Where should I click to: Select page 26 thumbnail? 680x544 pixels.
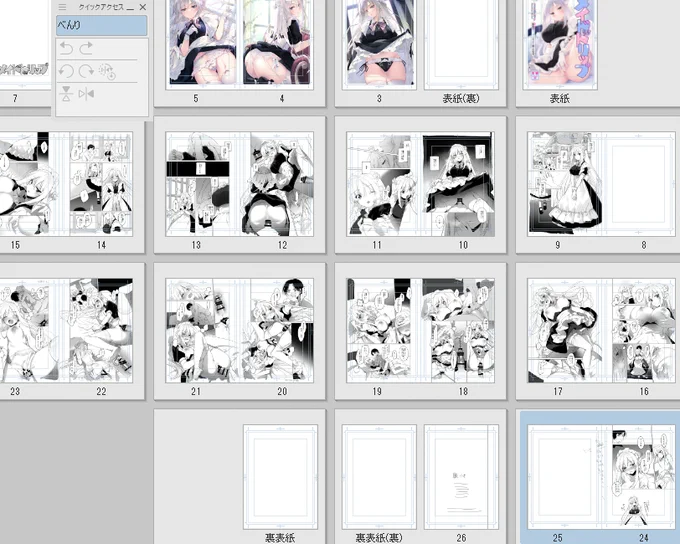pyautogui.click(x=461, y=477)
